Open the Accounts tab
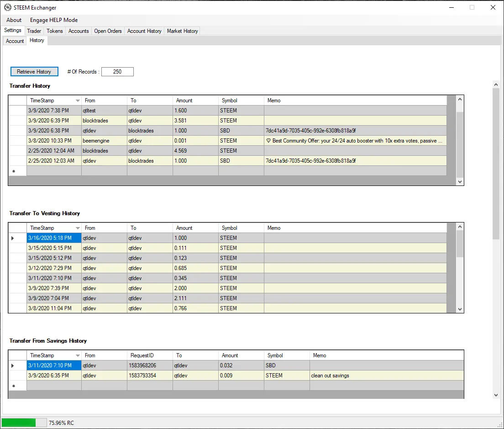Image resolution: width=504 pixels, height=429 pixels. coord(79,31)
